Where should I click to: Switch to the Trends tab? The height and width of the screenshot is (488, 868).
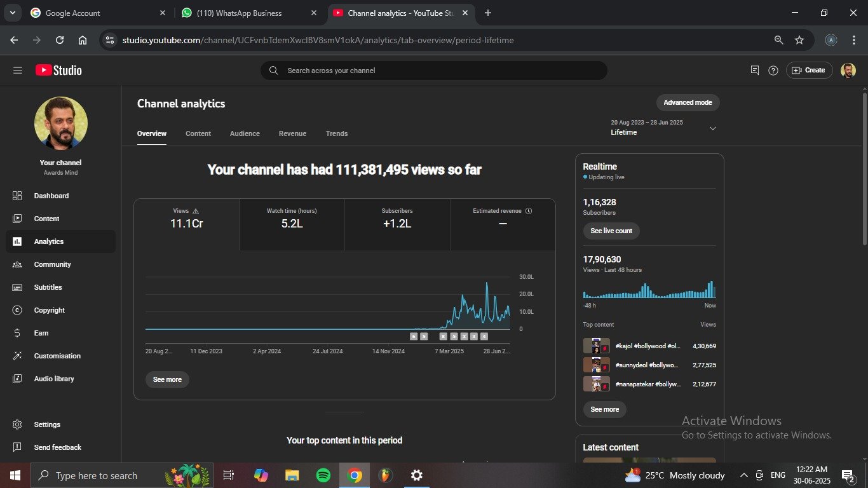[x=337, y=133]
